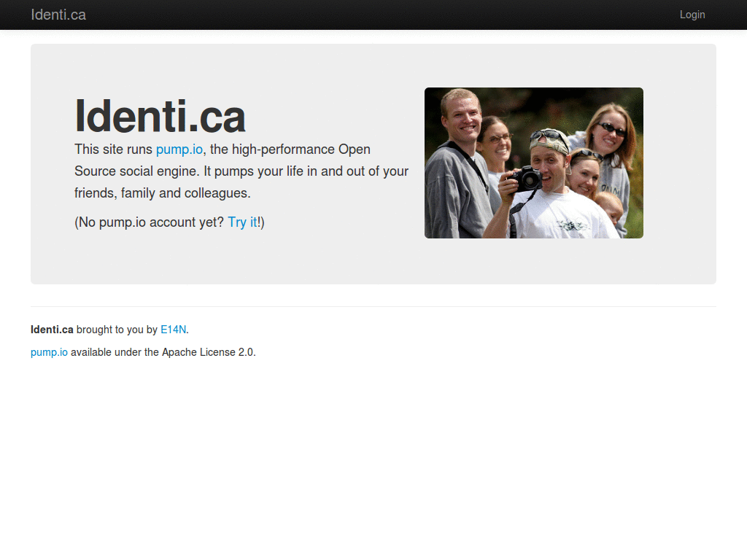Open the pump.io footer link

pyautogui.click(x=49, y=352)
